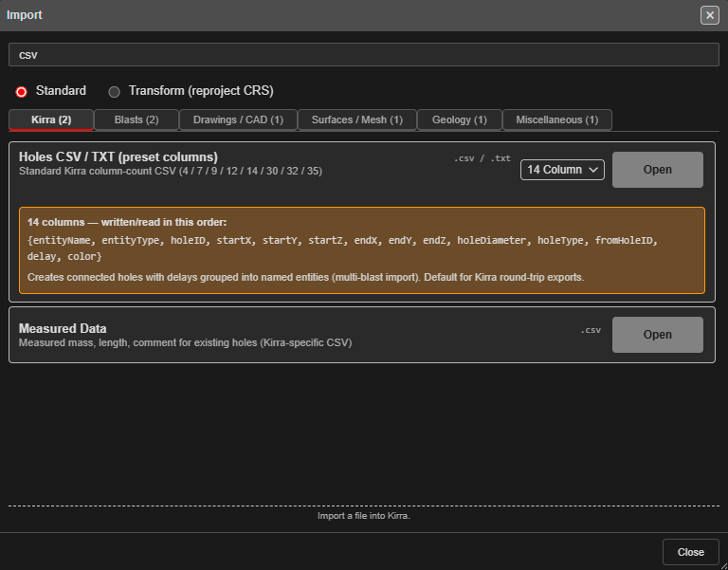Click the search field containing 'csv'
This screenshot has width=728, height=570.
coord(364,55)
